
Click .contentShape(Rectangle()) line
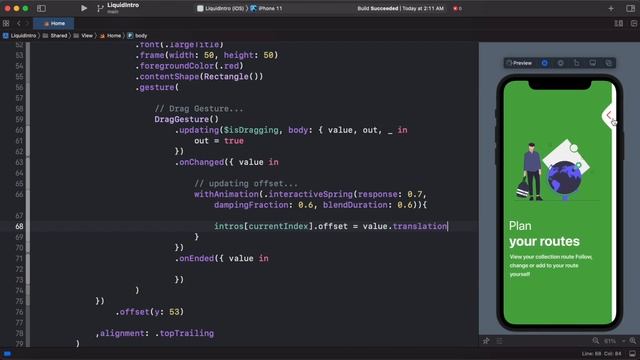click(199, 77)
